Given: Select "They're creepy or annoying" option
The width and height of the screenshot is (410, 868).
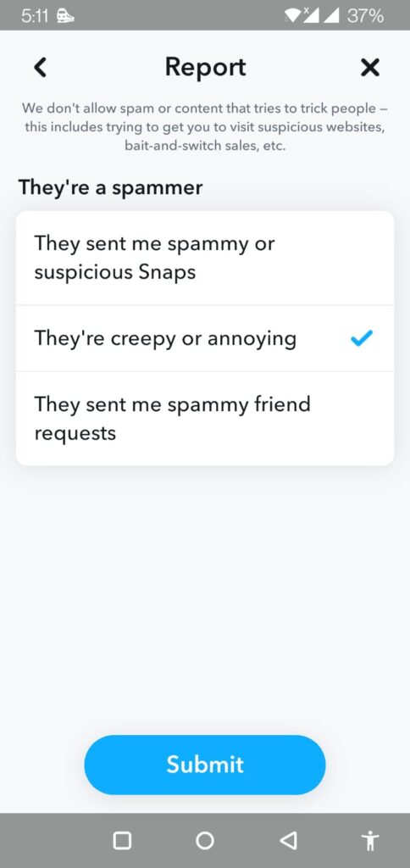Looking at the screenshot, I should [x=205, y=338].
